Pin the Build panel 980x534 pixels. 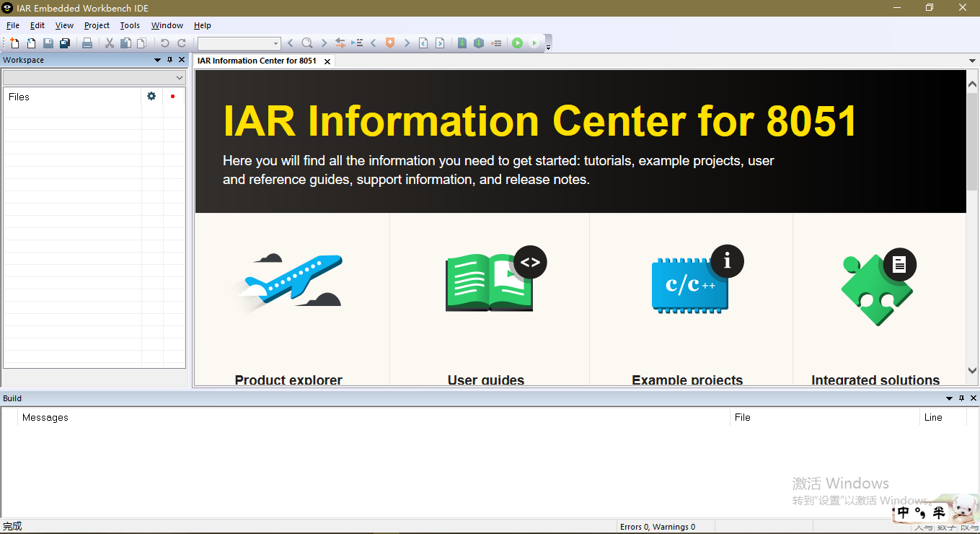961,398
